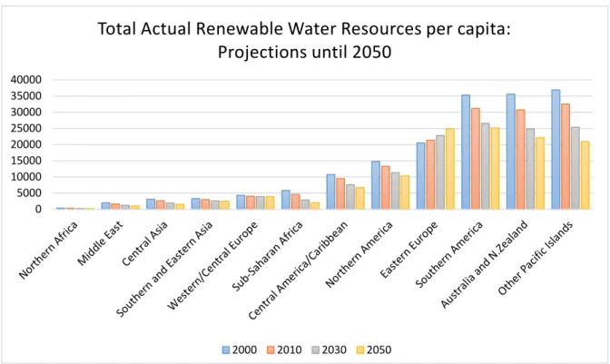Click the 0 y-axis value
This screenshot has width=610, height=364.
38,209
